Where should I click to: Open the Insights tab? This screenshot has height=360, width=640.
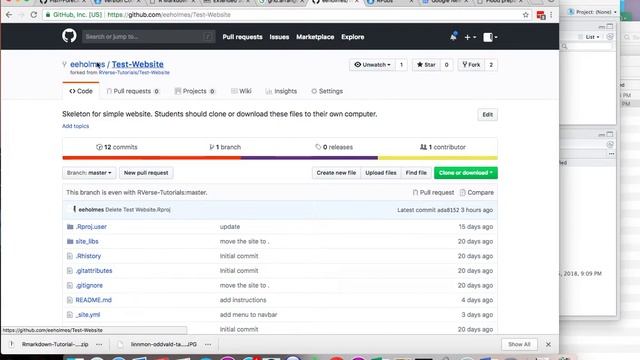click(x=281, y=91)
